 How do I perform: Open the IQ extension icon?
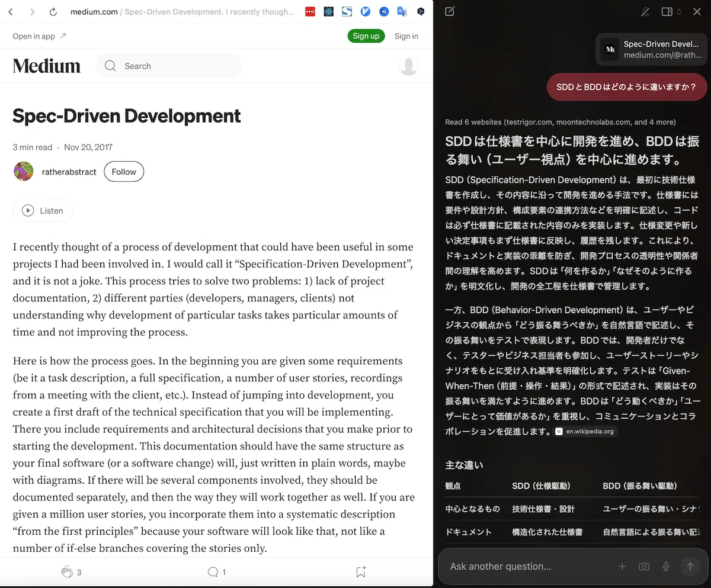click(x=384, y=12)
